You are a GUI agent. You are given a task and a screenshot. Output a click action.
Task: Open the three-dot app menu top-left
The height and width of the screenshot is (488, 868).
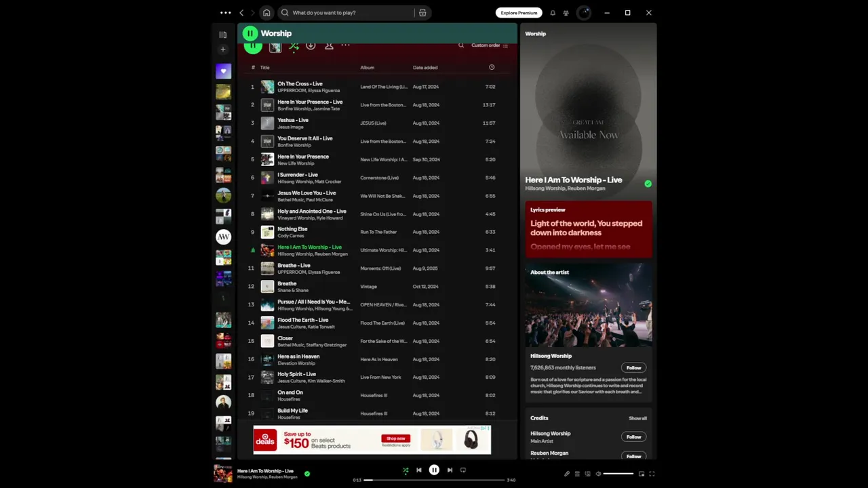[x=225, y=13]
